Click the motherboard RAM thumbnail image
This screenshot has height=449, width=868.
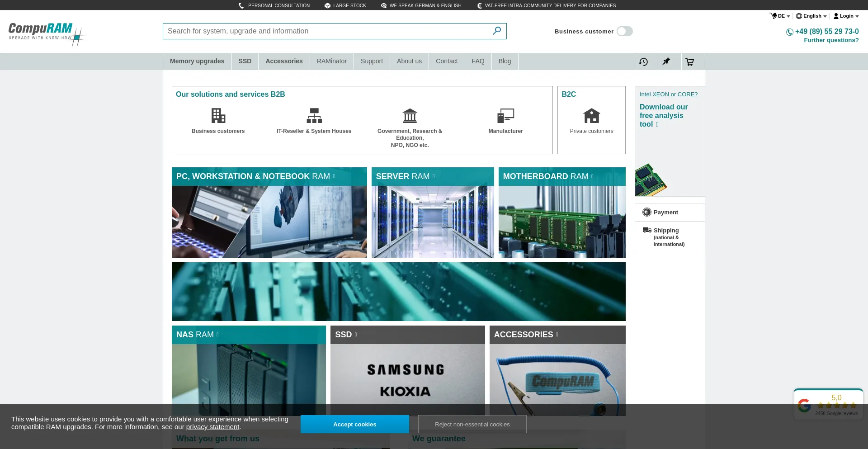click(x=562, y=222)
